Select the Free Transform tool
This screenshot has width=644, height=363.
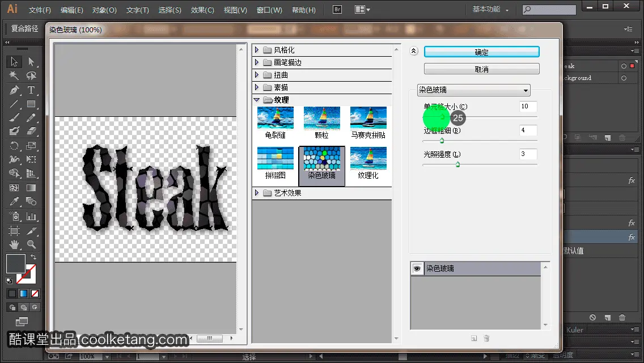31,159
